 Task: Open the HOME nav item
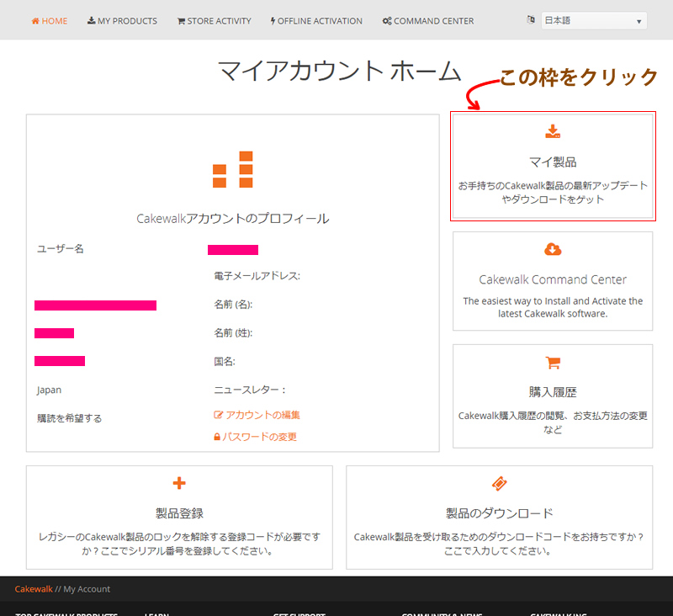click(x=50, y=21)
